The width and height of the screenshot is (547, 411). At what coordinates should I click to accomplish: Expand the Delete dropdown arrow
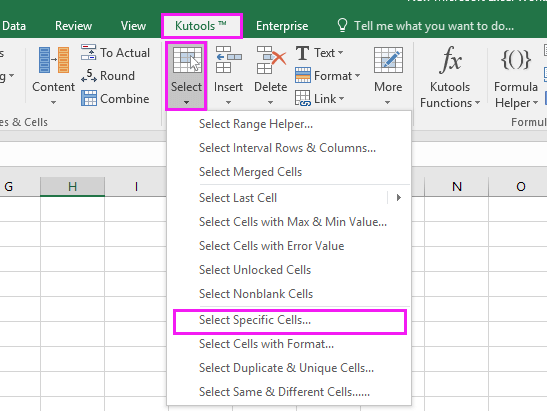point(271,103)
